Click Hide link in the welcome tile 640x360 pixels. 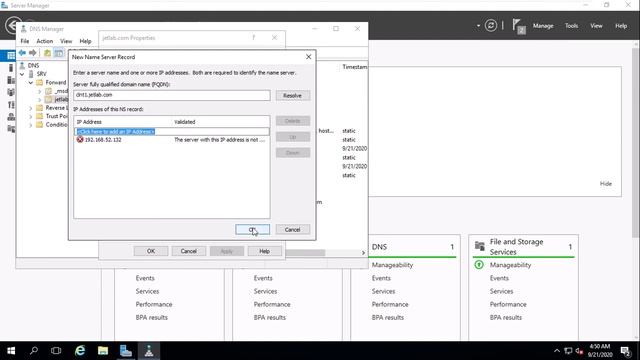pos(606,184)
